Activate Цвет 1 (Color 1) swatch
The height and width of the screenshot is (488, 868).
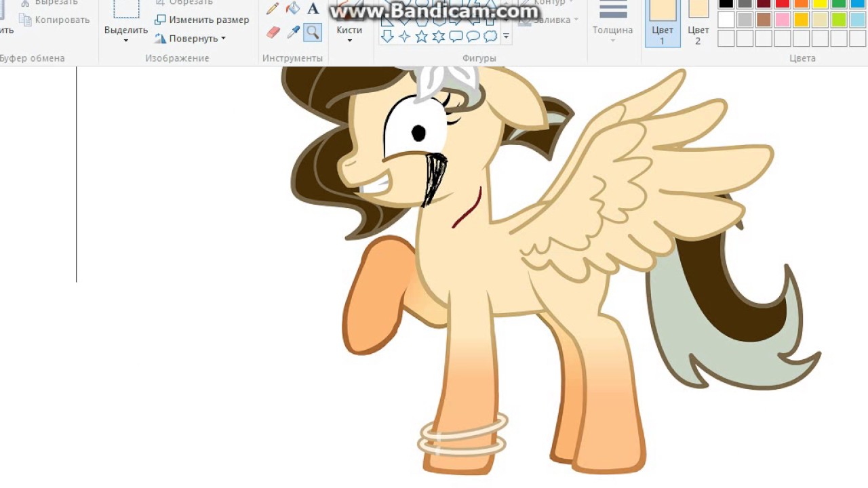click(663, 24)
